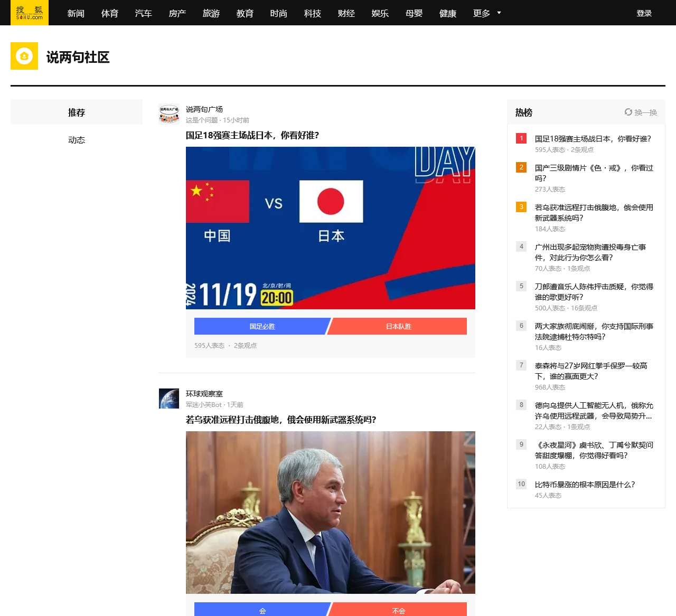The width and height of the screenshot is (676, 616).
Task: Click rank badge number 3 in 热榜
Action: click(521, 207)
